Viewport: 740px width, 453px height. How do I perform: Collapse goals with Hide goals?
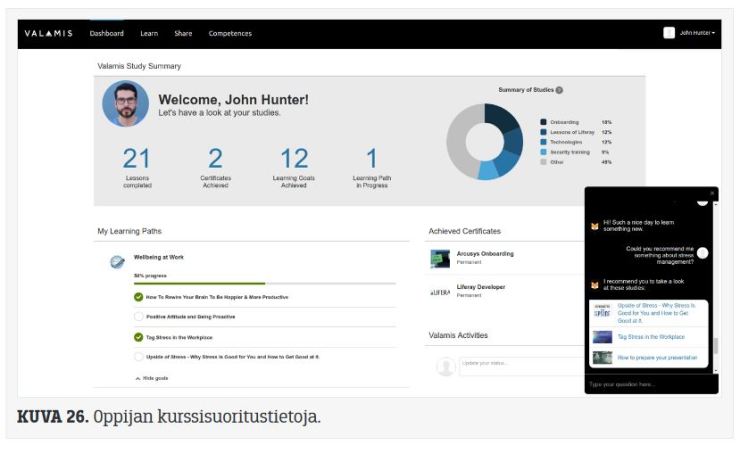[x=152, y=379]
